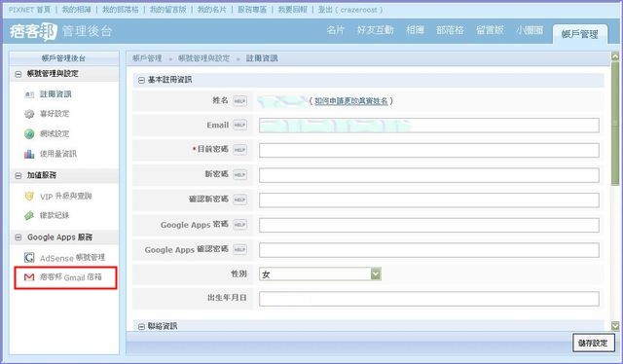Screen dimensions: 623x364
Task: Click the vertical scrollbar thumb
Action: point(615,124)
